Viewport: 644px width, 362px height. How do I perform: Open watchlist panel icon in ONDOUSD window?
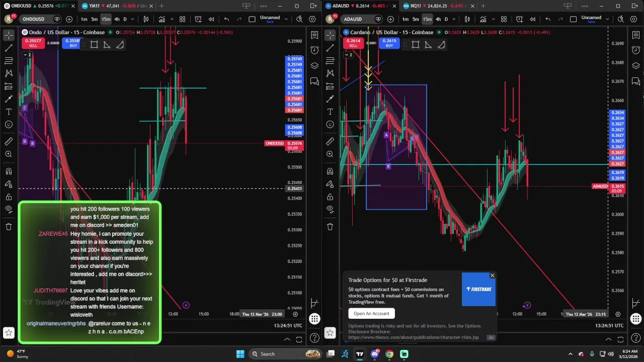pyautogui.click(x=314, y=35)
